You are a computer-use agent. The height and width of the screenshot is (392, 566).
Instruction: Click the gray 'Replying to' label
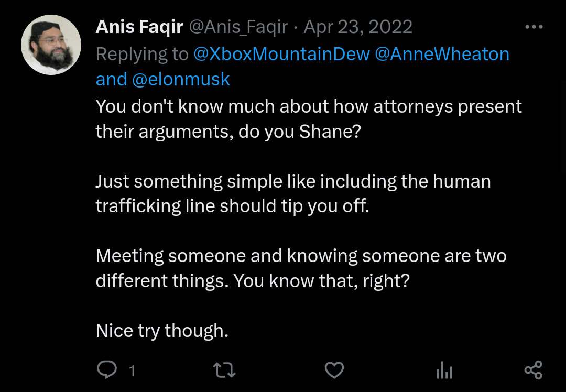pyautogui.click(x=142, y=55)
